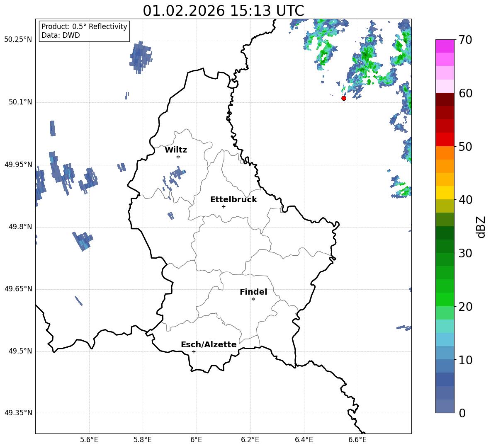Click the dark maroon colorbar segment below 60
The width and height of the screenshot is (491, 448).
click(x=445, y=99)
